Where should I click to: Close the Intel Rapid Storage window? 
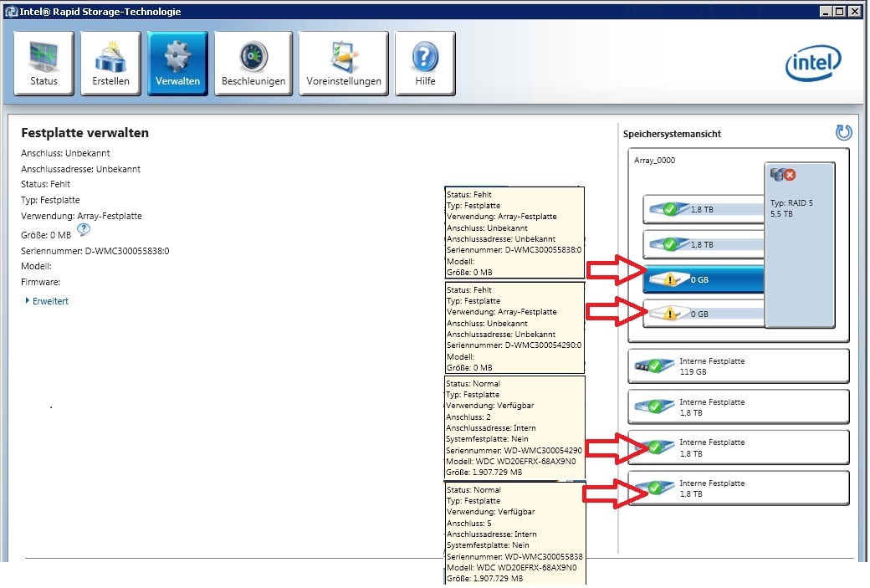click(x=854, y=11)
